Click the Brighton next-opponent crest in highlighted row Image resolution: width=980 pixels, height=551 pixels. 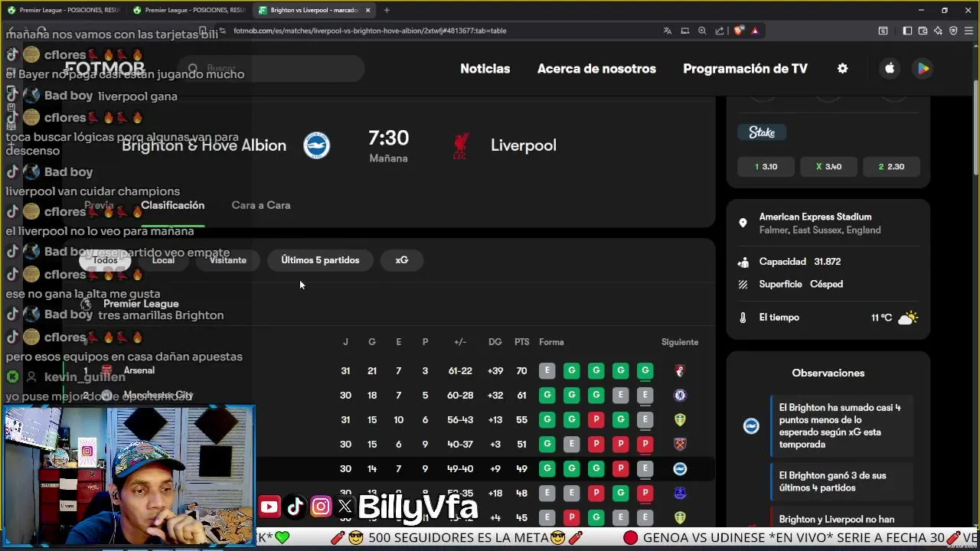[680, 468]
